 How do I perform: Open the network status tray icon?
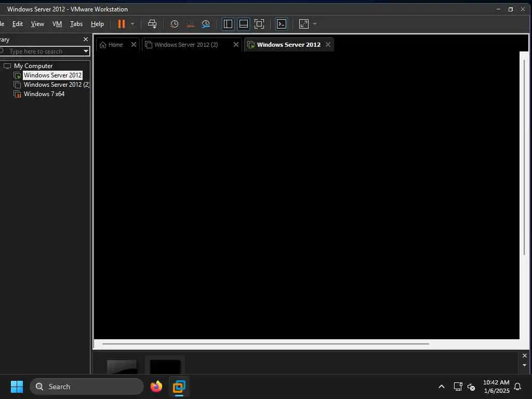coord(458,387)
